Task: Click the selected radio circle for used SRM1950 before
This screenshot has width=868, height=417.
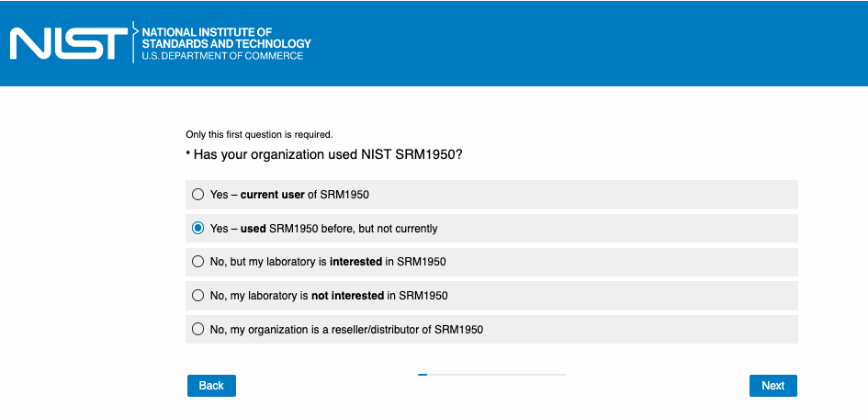Action: [197, 229]
